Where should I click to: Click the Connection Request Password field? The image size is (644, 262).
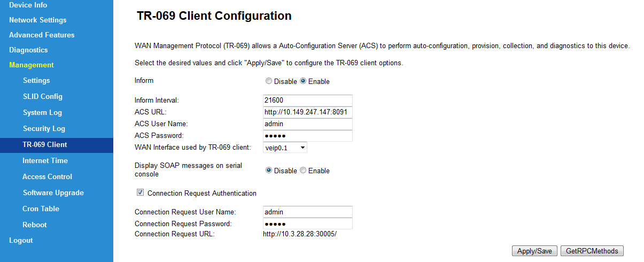tap(308, 224)
